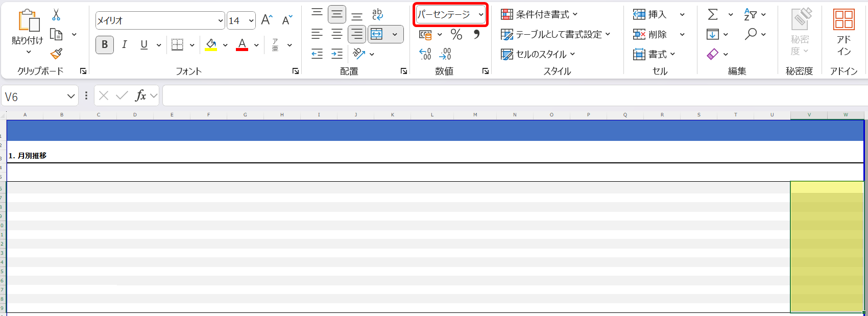Click the percent style icon
868x316 pixels.
tap(456, 34)
